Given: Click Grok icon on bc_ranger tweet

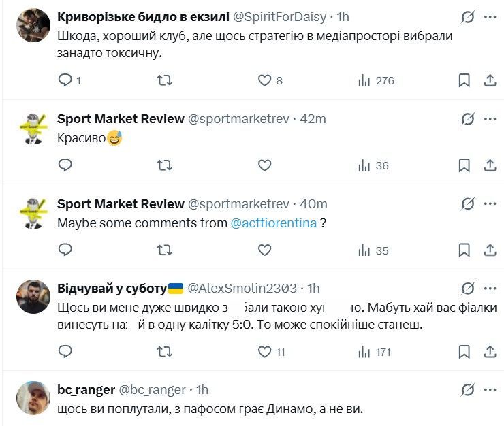Looking at the screenshot, I should [x=467, y=390].
